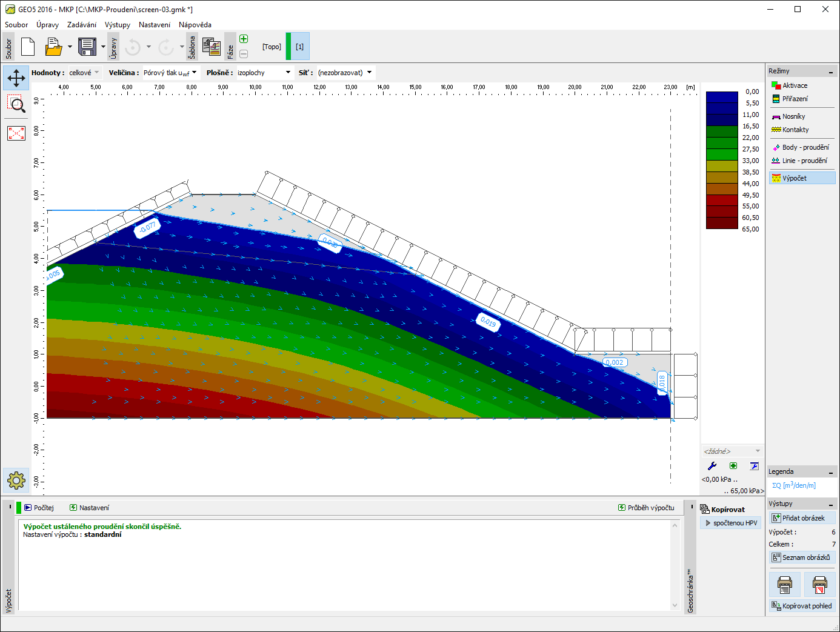Click the print preview icon with red mark
840x632 pixels.
coord(820,585)
